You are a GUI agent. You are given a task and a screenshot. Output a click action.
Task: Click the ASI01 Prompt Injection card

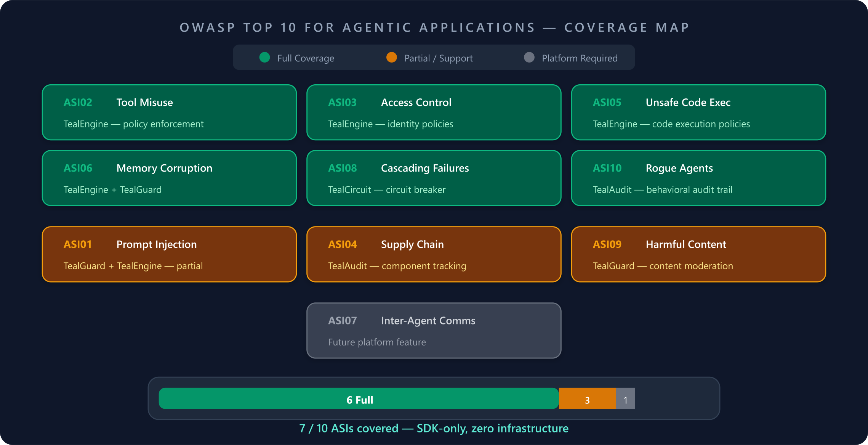tap(169, 254)
